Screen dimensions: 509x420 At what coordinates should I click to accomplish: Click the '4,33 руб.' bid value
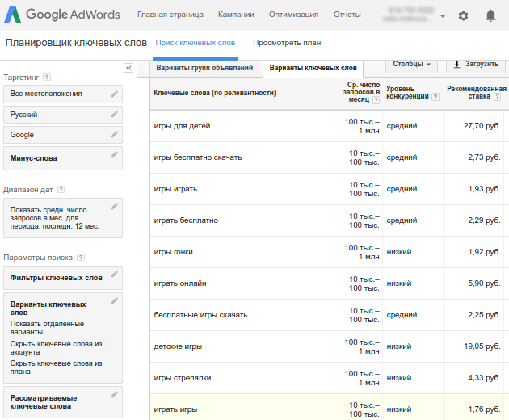(x=484, y=378)
